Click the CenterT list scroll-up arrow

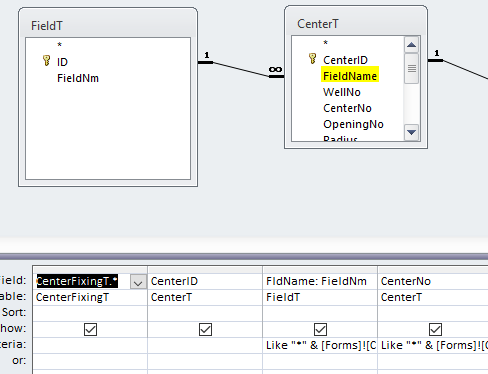(x=411, y=45)
